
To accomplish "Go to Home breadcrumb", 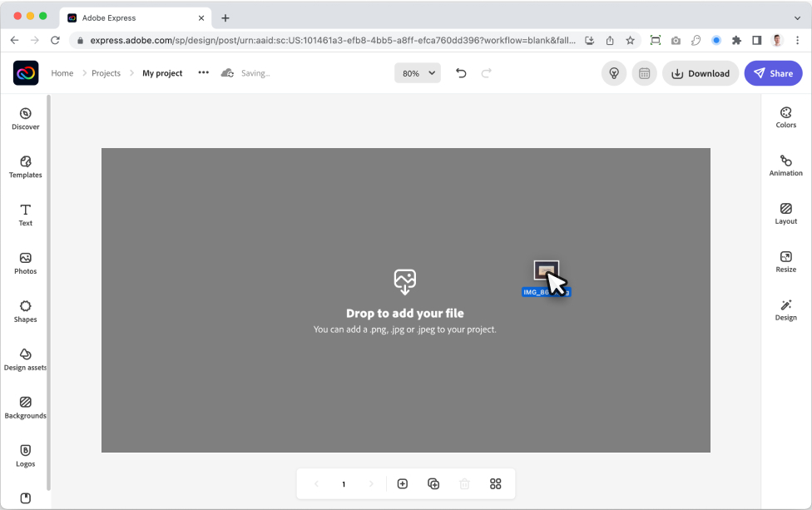I will pos(62,73).
